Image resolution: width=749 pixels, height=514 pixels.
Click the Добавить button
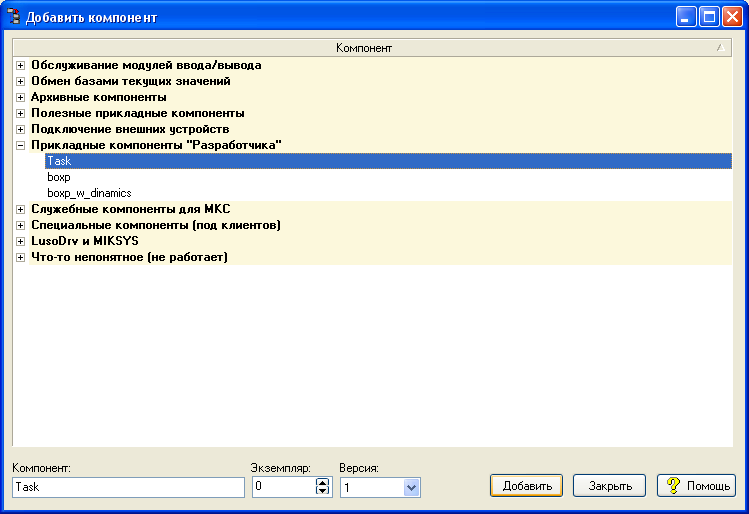pos(526,486)
